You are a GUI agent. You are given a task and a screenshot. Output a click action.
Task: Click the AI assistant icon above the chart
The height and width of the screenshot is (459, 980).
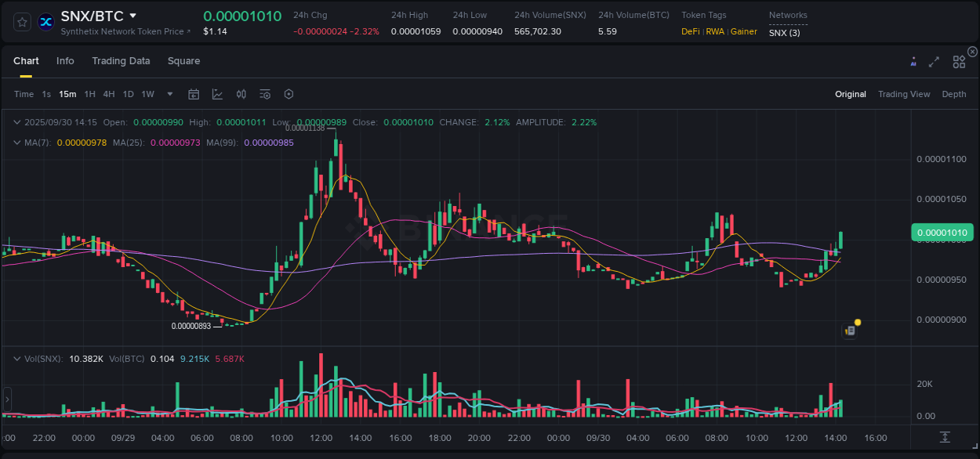913,60
